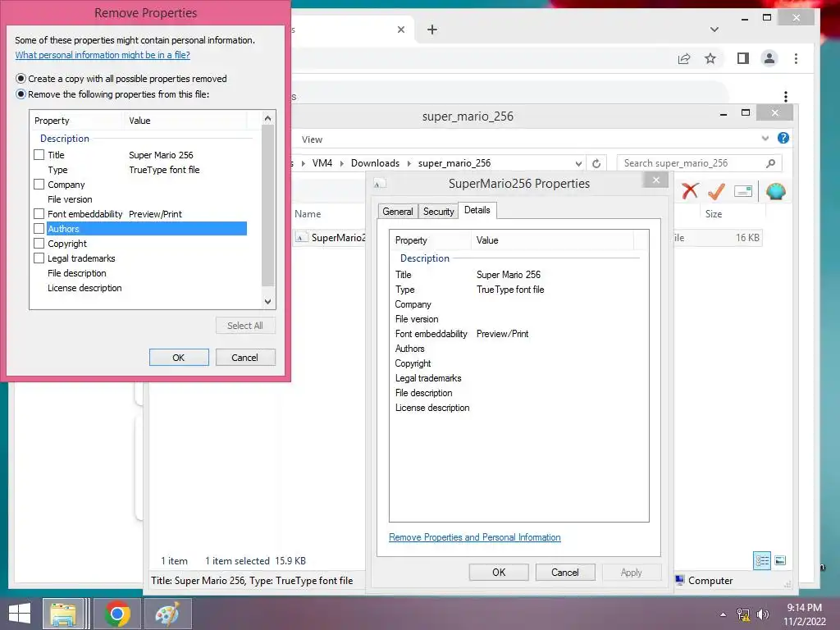840x630 pixels.
Task: Check the Font embeddability checkbox
Action: (x=39, y=214)
